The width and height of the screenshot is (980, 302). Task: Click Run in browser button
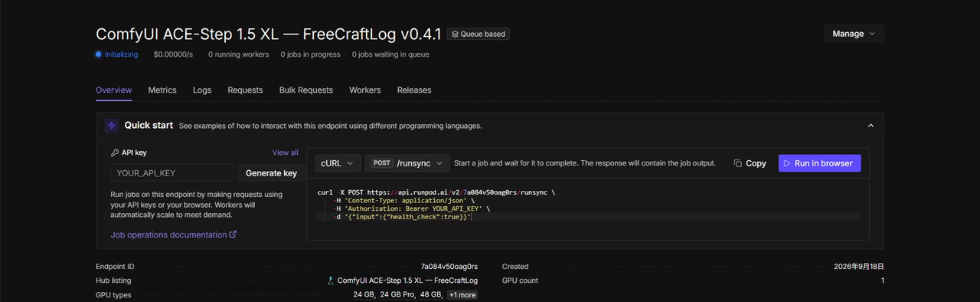820,163
